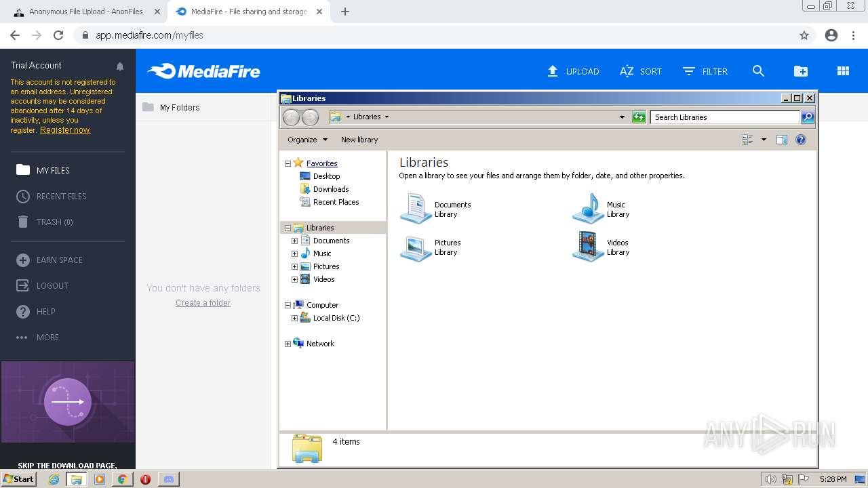Select Downloads under Favorites

click(324, 189)
